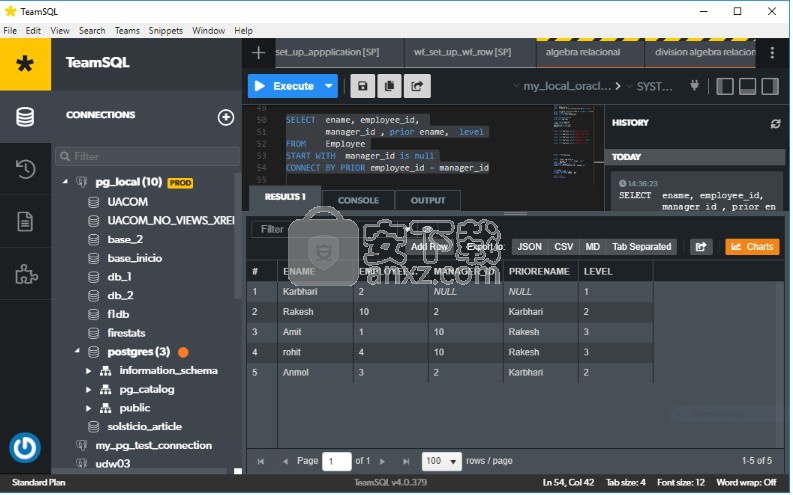
Task: Expand the pg_catalog node
Action: [89, 390]
